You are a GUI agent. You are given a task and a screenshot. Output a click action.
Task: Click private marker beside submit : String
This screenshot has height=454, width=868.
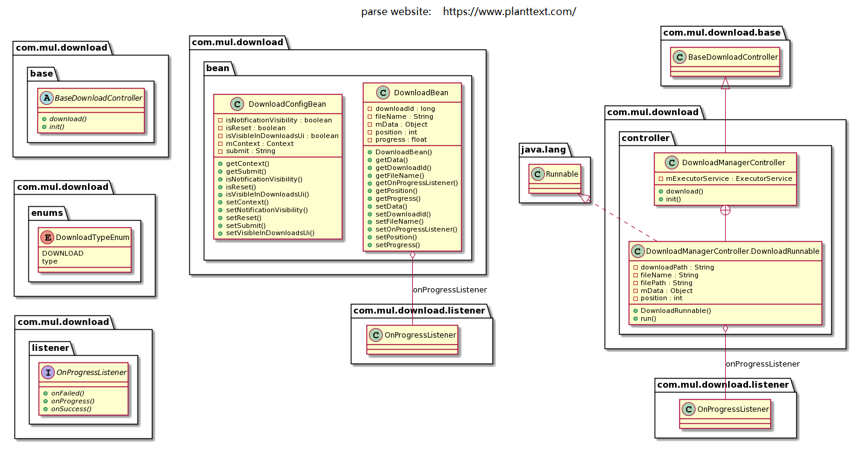[221, 151]
